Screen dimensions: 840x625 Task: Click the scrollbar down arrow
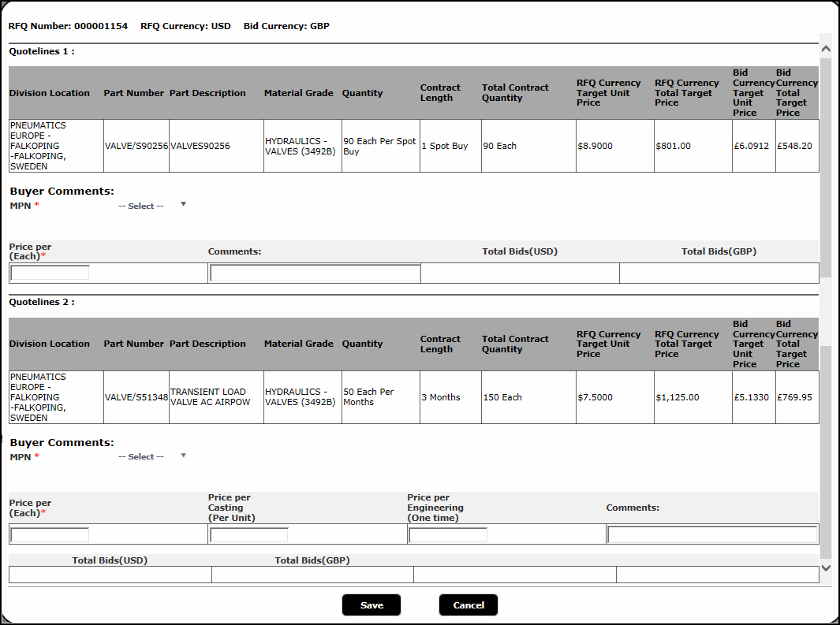[826, 568]
